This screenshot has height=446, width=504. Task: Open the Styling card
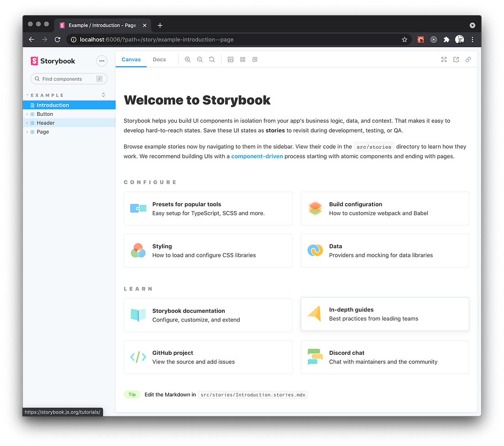[x=208, y=251]
